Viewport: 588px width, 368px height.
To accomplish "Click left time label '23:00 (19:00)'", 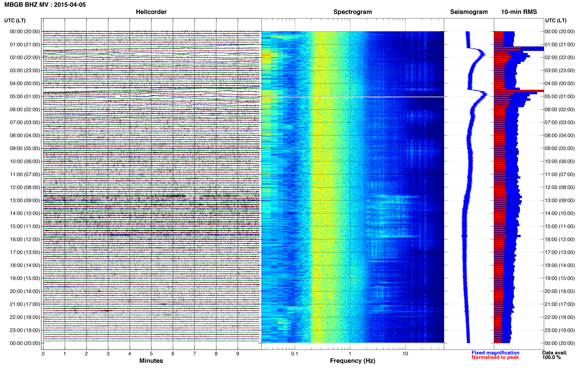I will pos(25,330).
